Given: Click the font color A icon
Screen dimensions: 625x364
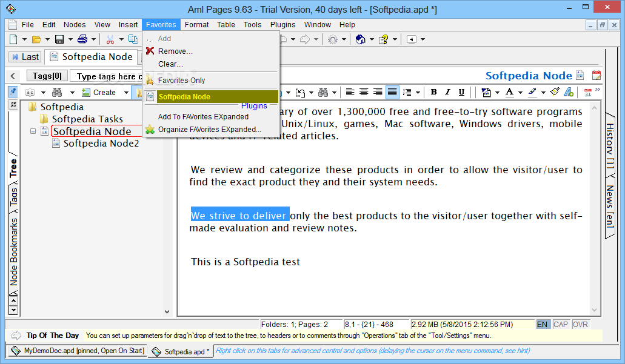Looking at the screenshot, I should [x=509, y=93].
